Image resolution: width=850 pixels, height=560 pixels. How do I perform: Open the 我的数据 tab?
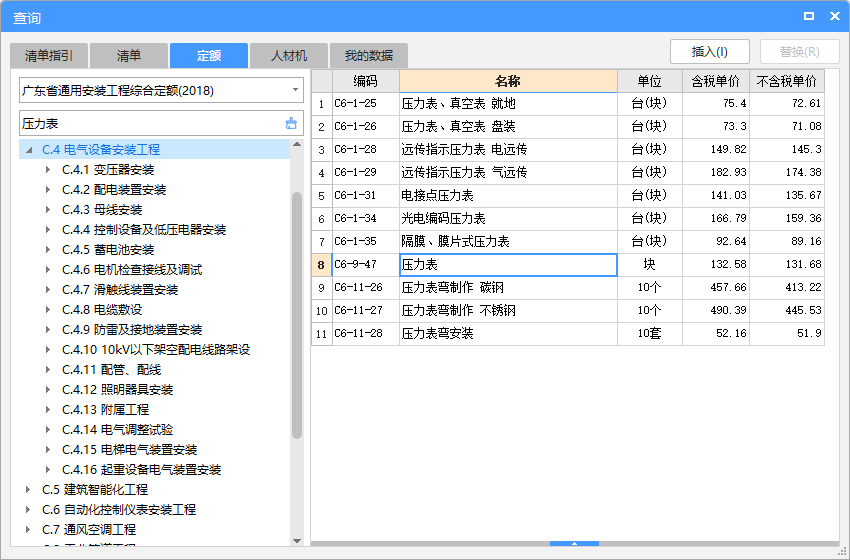pyautogui.click(x=369, y=56)
